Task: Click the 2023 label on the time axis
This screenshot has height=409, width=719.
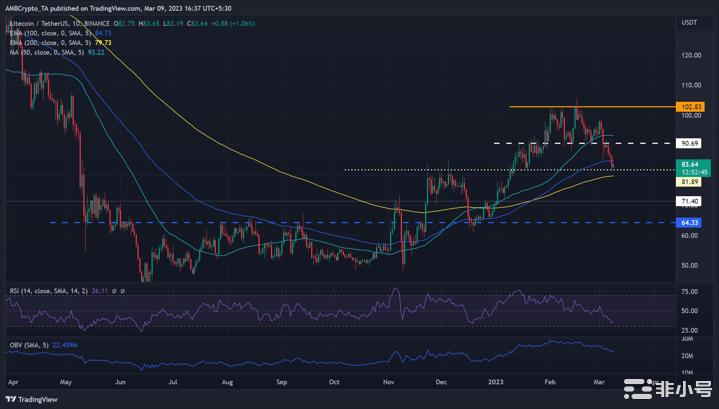Action: [x=496, y=381]
